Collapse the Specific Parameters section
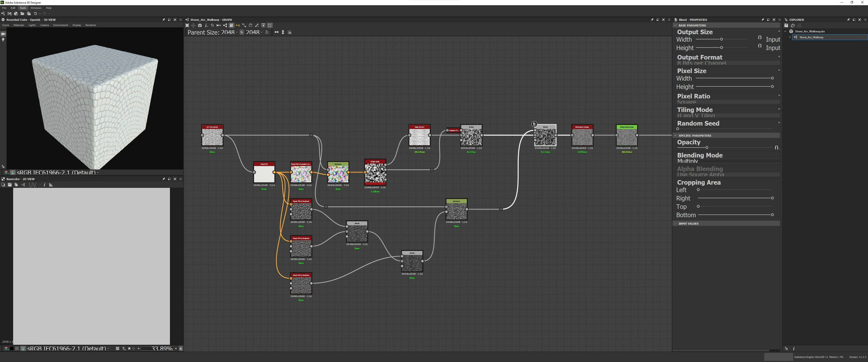 point(675,136)
